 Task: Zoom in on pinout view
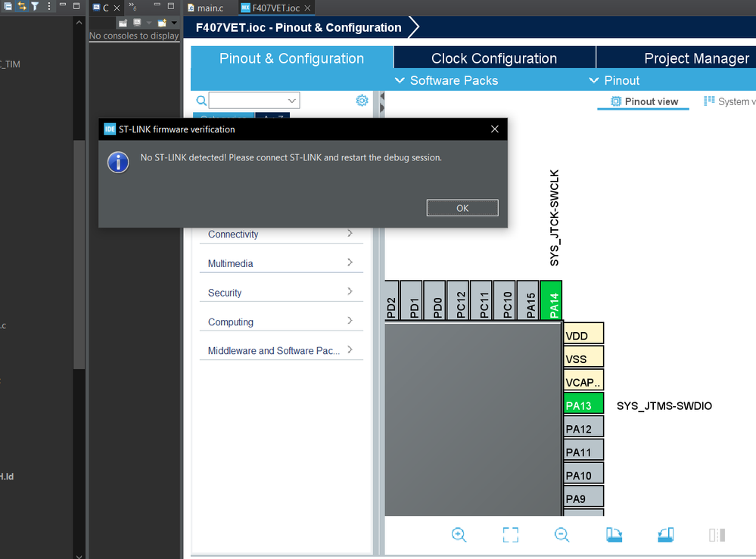459,535
